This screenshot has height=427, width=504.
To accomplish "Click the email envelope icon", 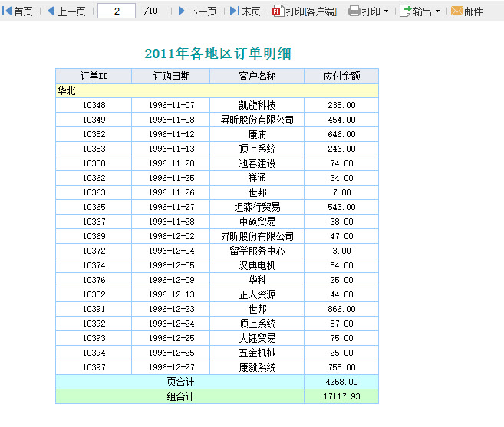I will click(x=456, y=11).
